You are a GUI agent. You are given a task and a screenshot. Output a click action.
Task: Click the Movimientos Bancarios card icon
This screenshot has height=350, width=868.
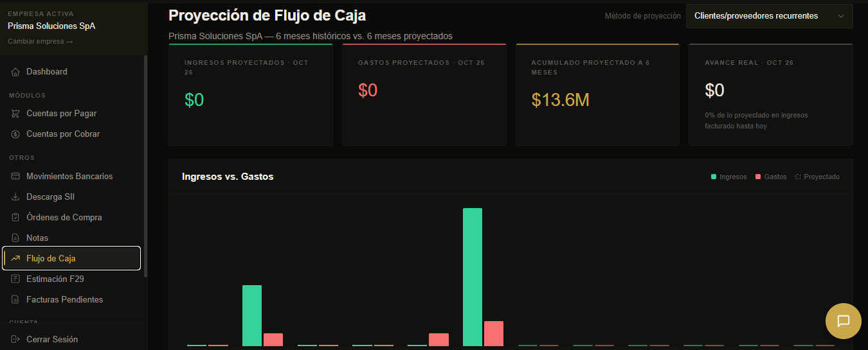coord(15,177)
